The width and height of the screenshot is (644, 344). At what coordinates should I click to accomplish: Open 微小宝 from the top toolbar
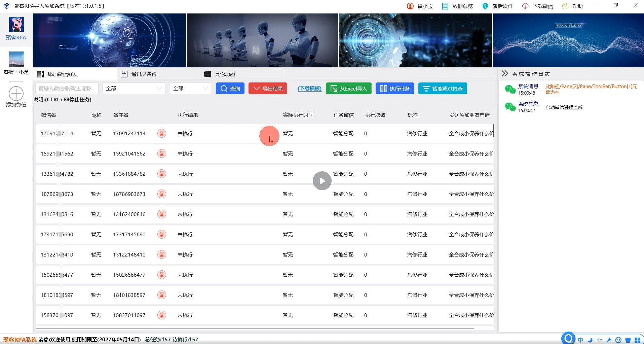point(419,6)
